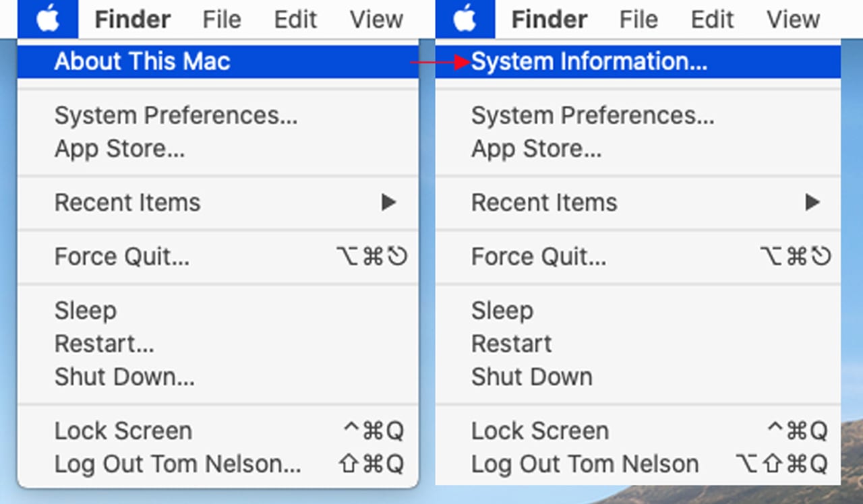
Task: Select System Information… menu entry
Action: point(638,62)
